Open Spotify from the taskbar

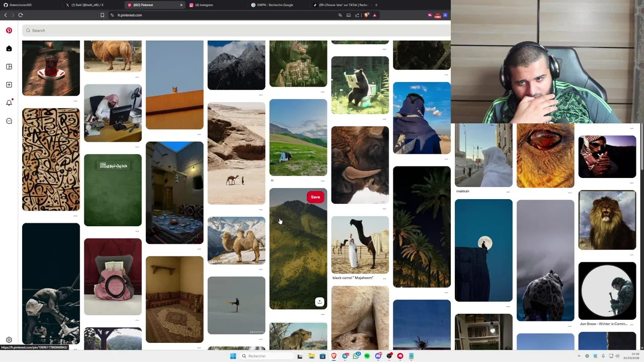pos(367,356)
